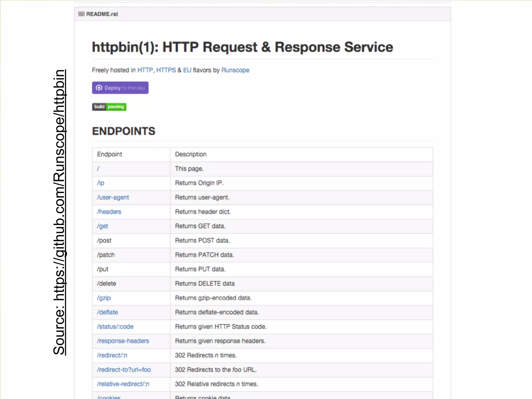This screenshot has height=399, width=532.
Task: Click the root slash endpoint link
Action: tap(98, 169)
